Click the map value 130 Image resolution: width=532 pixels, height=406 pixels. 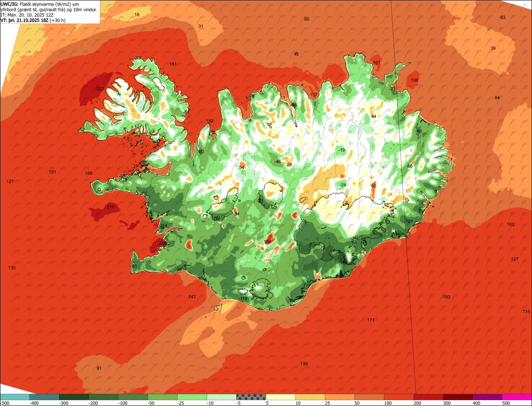[12, 268]
